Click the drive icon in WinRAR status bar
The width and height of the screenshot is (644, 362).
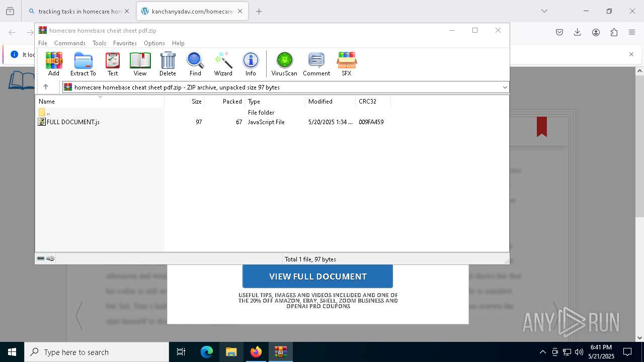[41, 258]
